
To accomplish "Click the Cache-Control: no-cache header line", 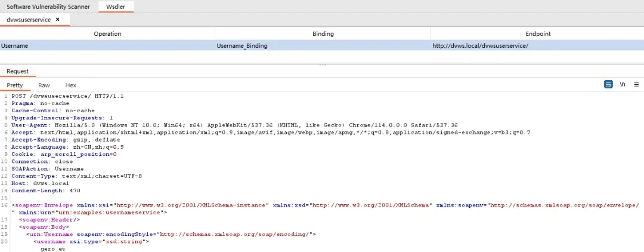I will point(53,110).
